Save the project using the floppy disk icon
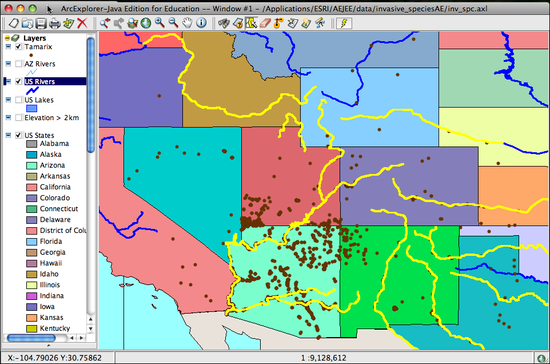Screen dimensions: 550x364 pyautogui.click(x=41, y=23)
